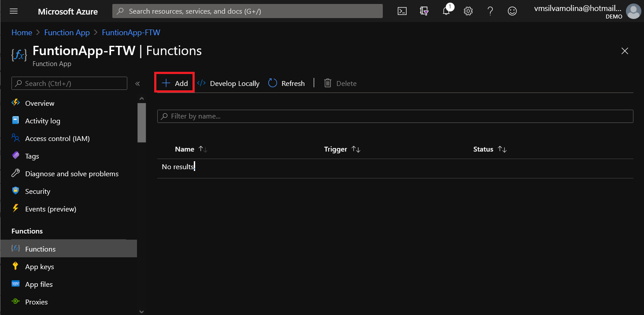Sort the table by Name arrows
This screenshot has width=644, height=315.
[x=203, y=149]
